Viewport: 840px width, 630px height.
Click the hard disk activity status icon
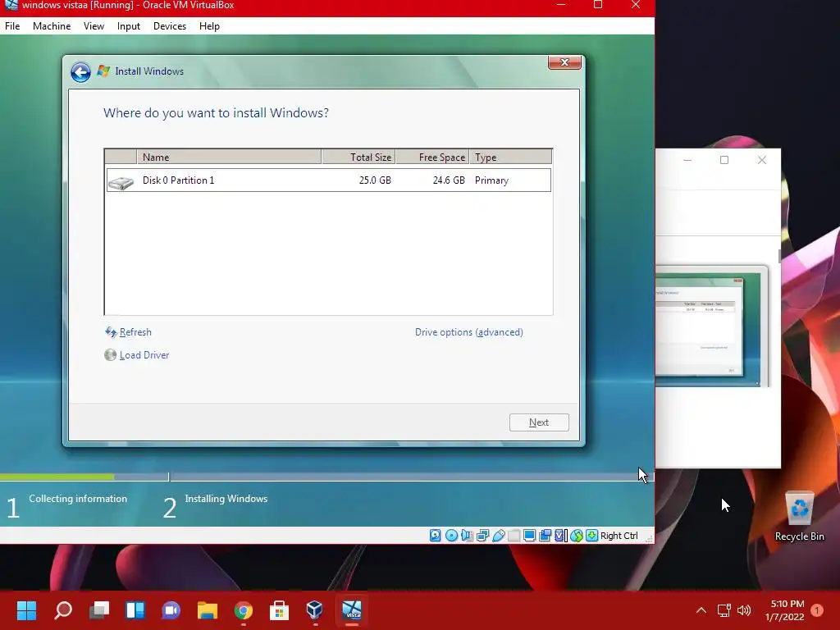coord(436,535)
